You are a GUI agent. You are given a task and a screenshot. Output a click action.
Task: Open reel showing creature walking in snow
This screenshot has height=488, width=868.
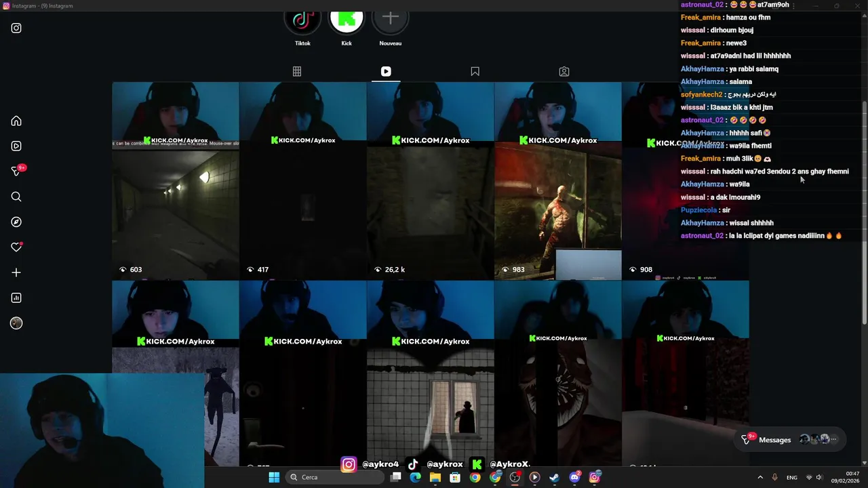175,373
